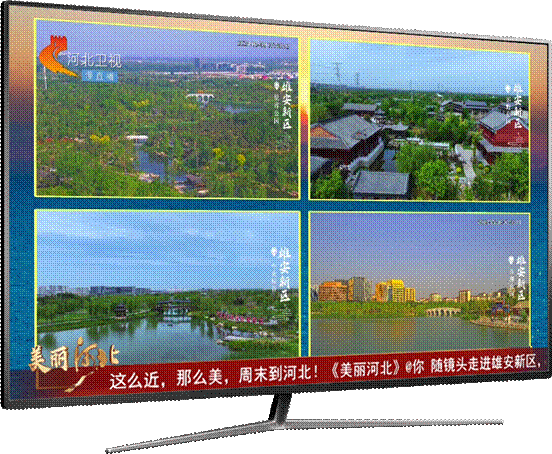Select the top-left aerial forest video panel
Viewport: 552px width, 454px height.
coord(167,109)
